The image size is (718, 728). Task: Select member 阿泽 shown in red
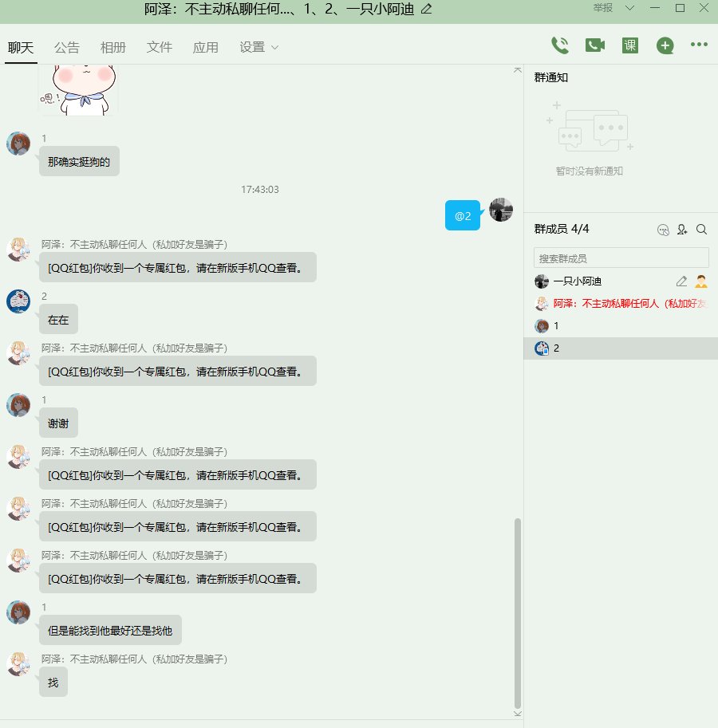[x=621, y=304]
